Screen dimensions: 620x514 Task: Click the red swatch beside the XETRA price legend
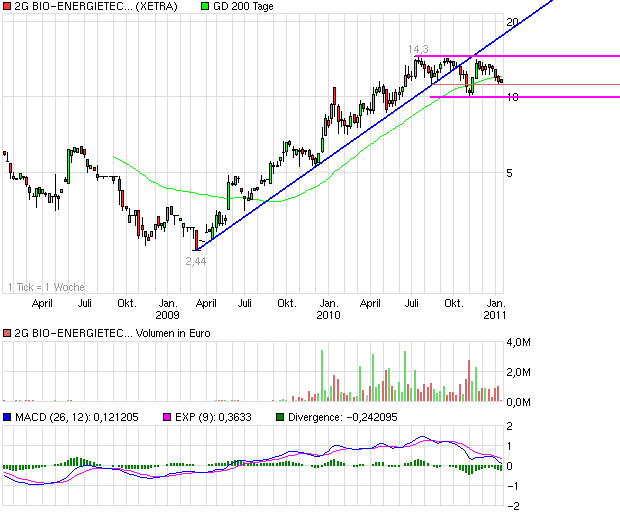tap(7, 7)
